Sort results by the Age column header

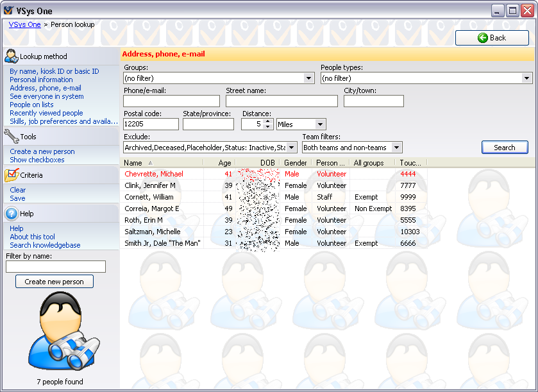219,163
